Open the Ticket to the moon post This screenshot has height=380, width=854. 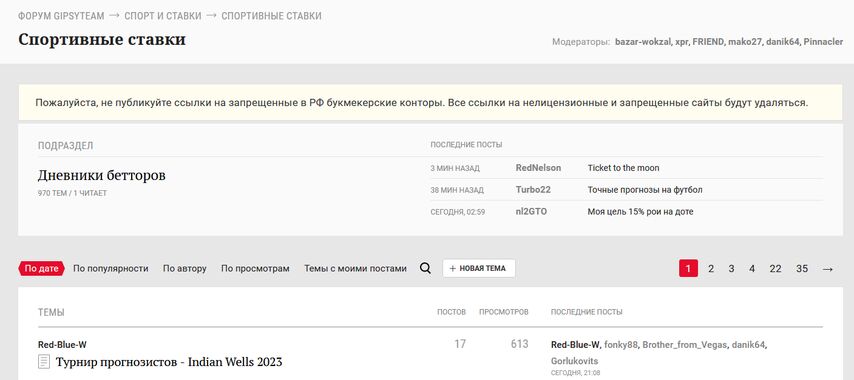point(623,168)
